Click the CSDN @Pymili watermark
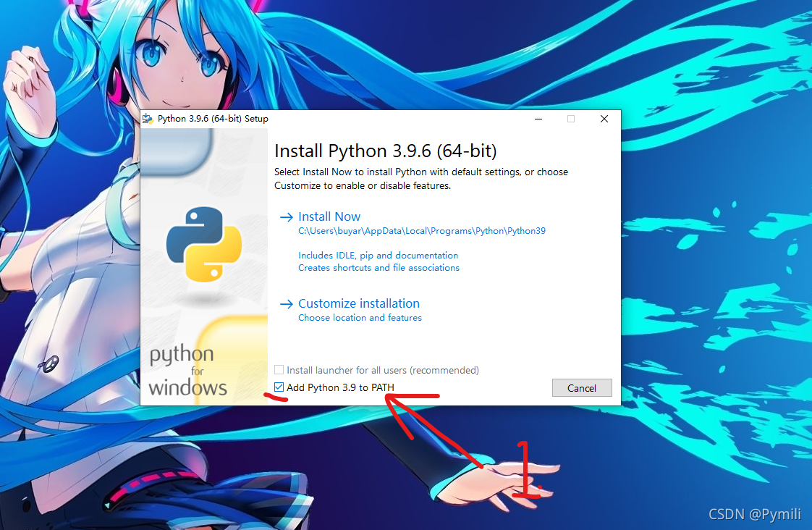 point(755,514)
